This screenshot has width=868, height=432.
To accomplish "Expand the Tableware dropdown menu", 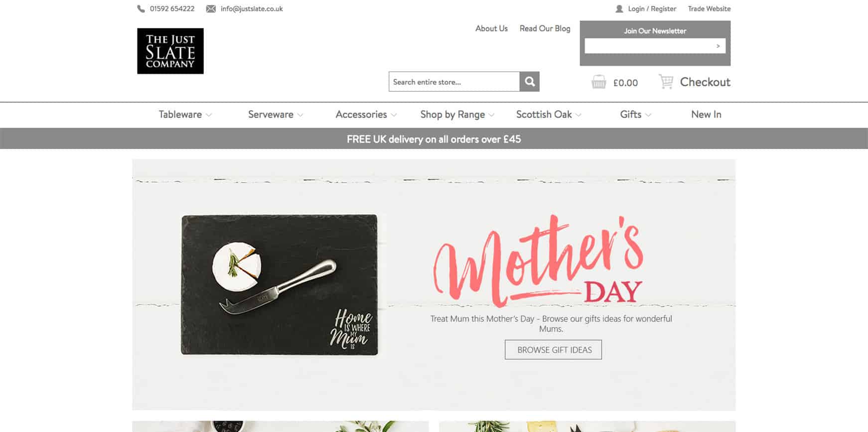I will pos(185,115).
